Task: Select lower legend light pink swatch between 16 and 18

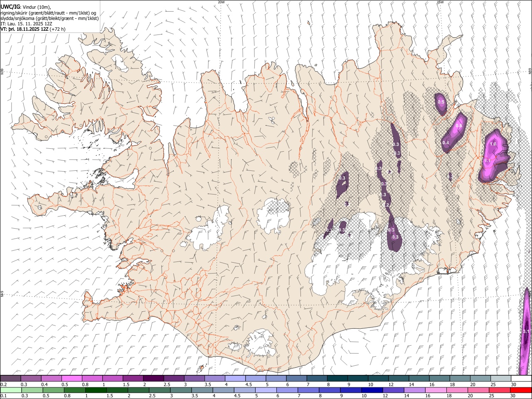Action: click(x=436, y=390)
